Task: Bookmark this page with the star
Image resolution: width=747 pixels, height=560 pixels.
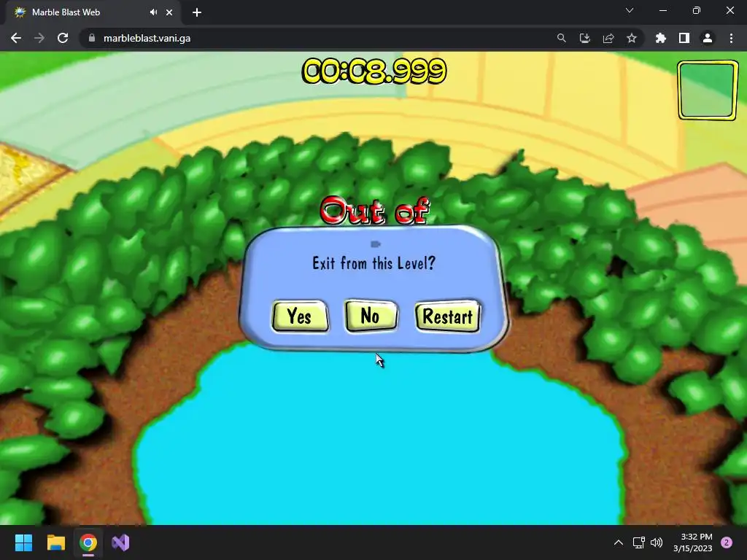Action: [x=632, y=38]
